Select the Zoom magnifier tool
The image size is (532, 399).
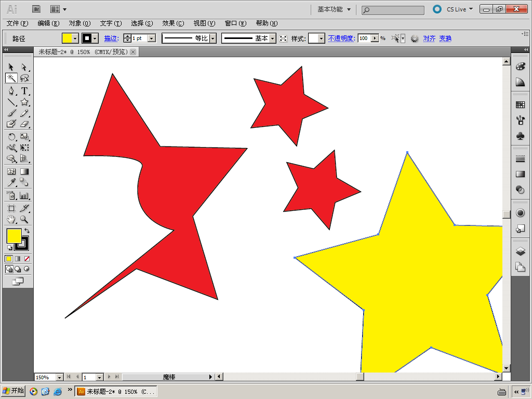click(x=24, y=220)
